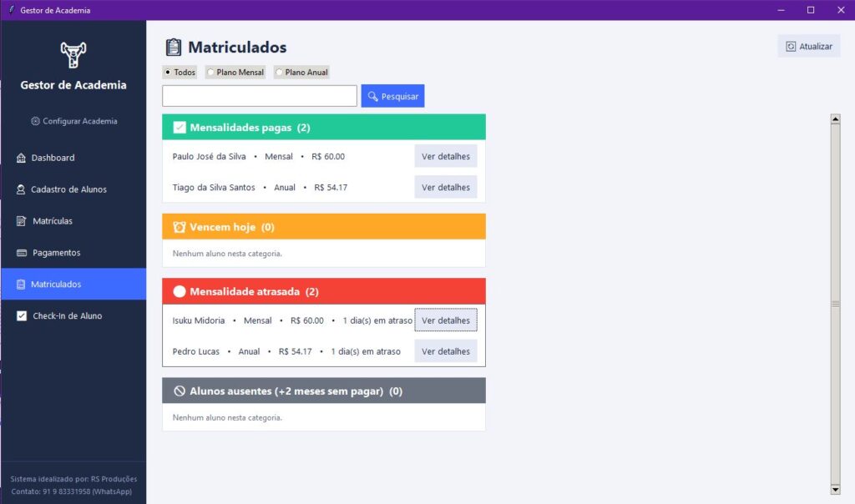Maximize the Gestor de Academia window
The height and width of the screenshot is (504, 855).
[811, 10]
